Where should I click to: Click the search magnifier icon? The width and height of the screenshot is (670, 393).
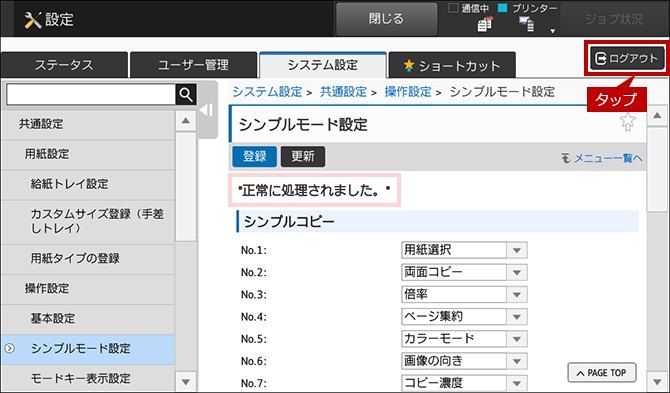pyautogui.click(x=186, y=94)
